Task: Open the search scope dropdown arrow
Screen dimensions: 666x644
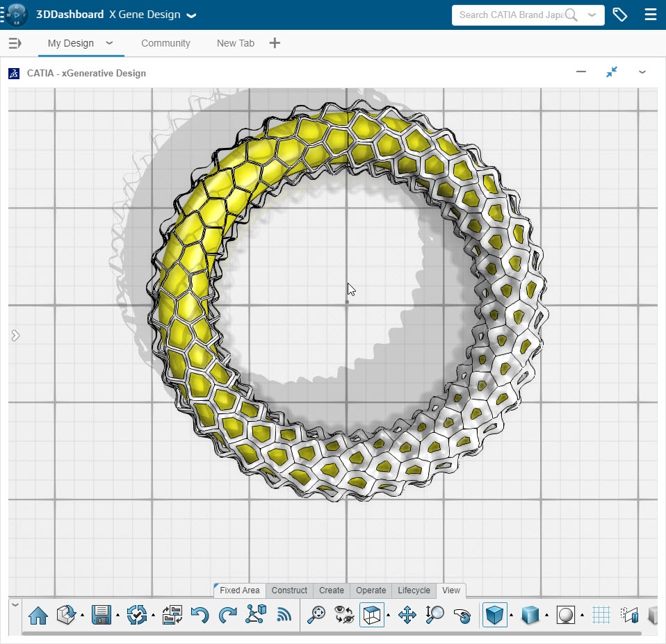Action: tap(592, 15)
